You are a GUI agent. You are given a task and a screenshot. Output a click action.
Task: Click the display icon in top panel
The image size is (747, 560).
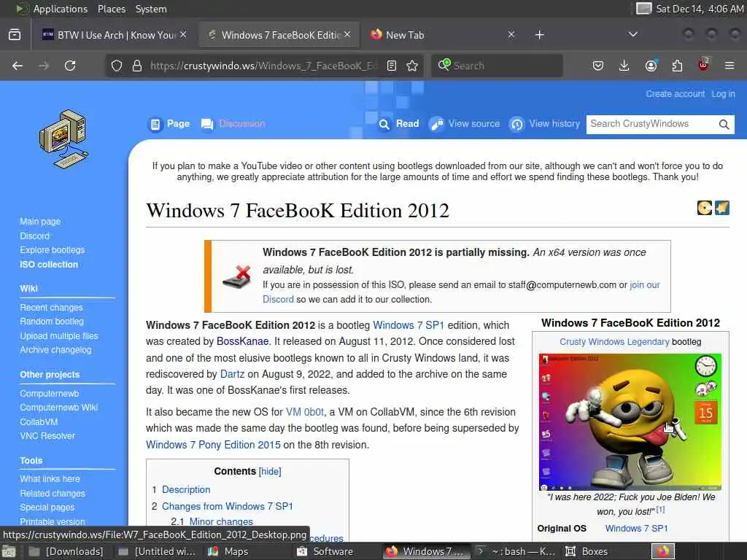pyautogui.click(x=643, y=9)
